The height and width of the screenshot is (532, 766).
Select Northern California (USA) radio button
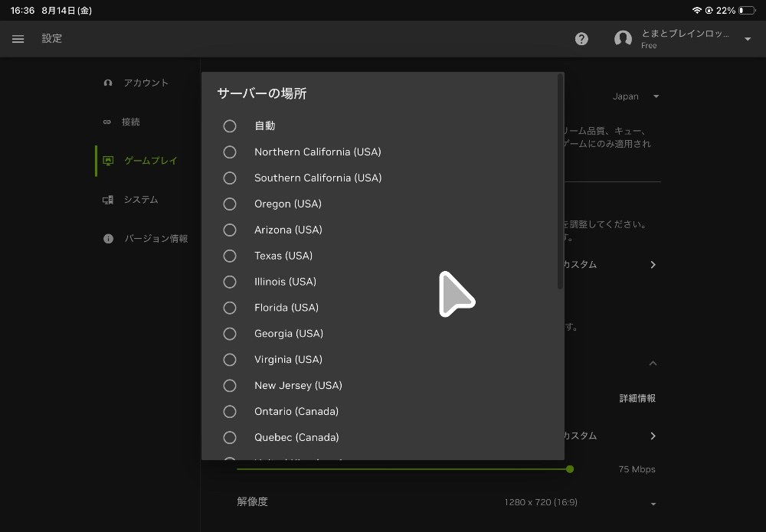230,152
